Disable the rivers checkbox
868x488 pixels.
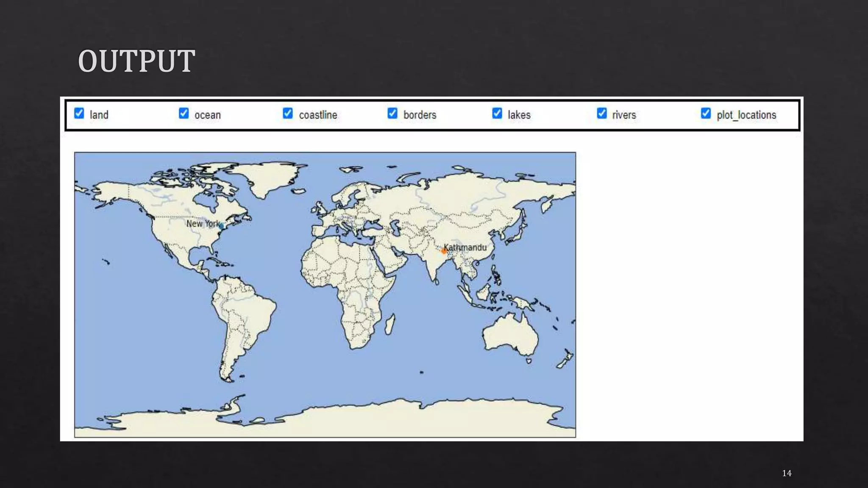602,114
